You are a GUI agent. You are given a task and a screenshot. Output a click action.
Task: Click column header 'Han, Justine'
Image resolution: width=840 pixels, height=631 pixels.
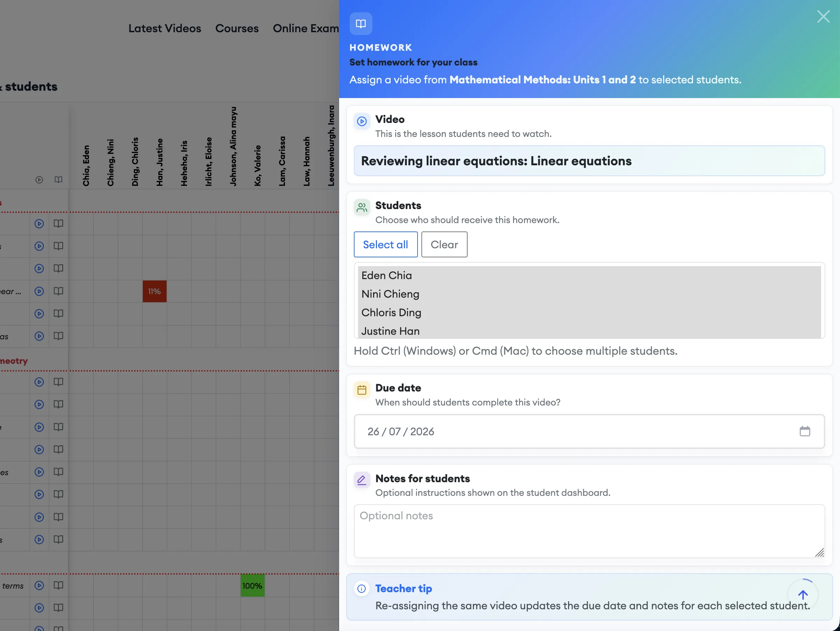coord(160,162)
